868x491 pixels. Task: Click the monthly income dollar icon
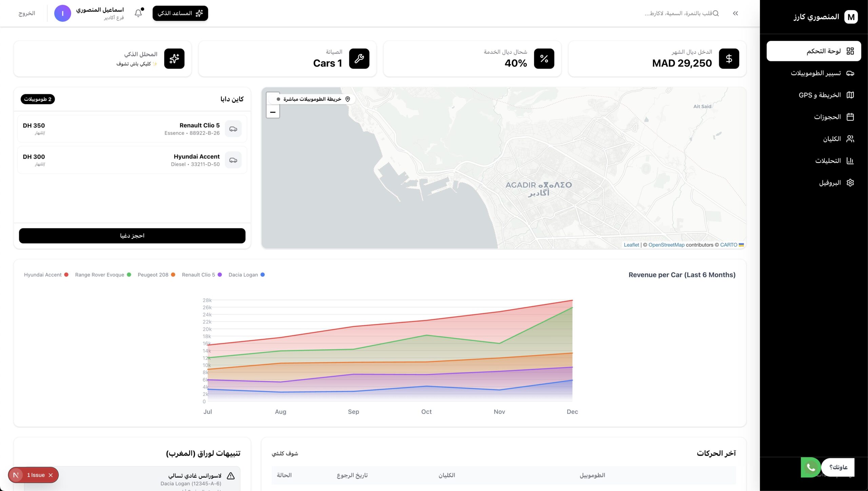coord(729,59)
